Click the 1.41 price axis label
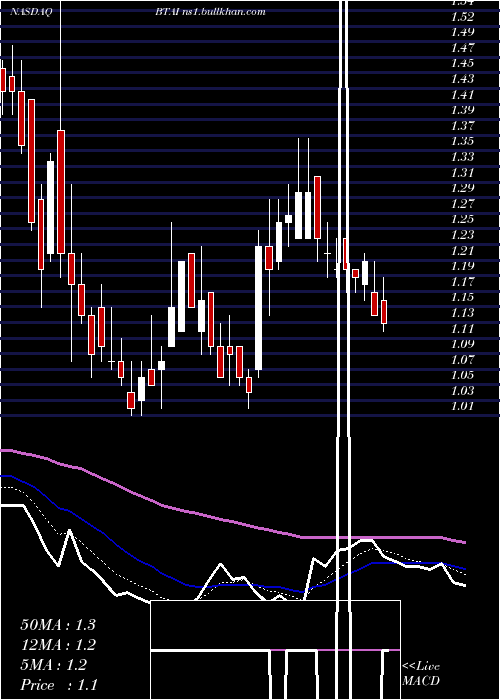This screenshot has height=700, width=500. (x=462, y=95)
